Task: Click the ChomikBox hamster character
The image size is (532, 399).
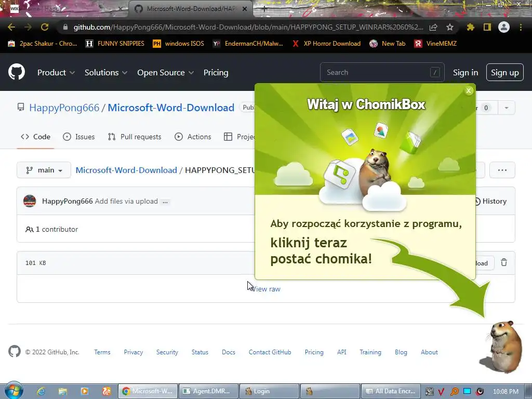Action: click(503, 347)
